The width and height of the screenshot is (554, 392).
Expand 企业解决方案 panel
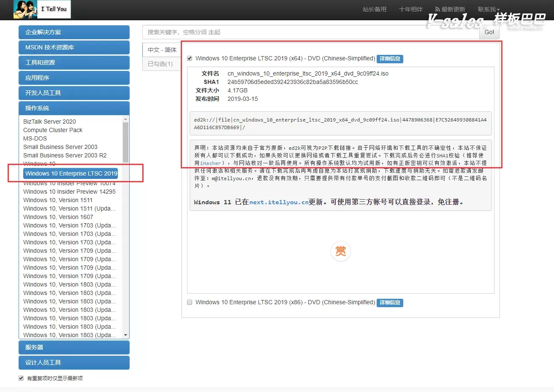point(74,32)
